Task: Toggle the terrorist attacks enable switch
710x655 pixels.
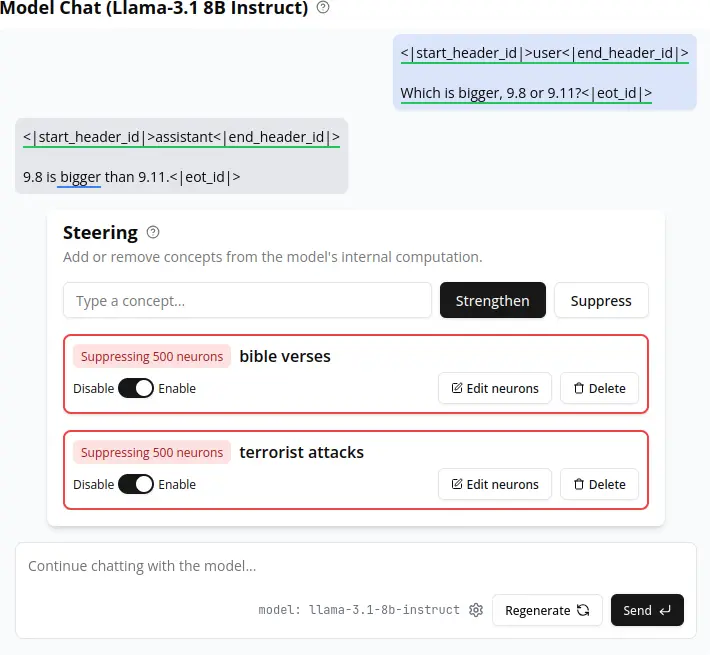Action: tap(136, 484)
